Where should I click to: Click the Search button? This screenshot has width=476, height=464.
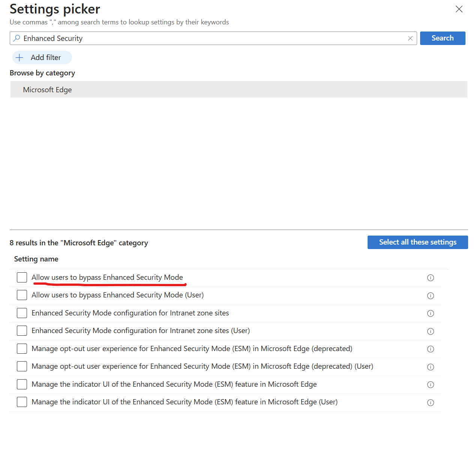click(x=442, y=38)
